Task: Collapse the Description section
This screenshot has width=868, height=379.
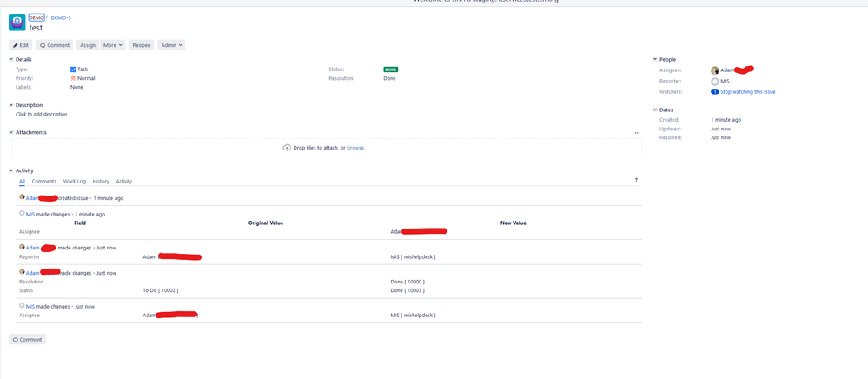Action: (11, 105)
